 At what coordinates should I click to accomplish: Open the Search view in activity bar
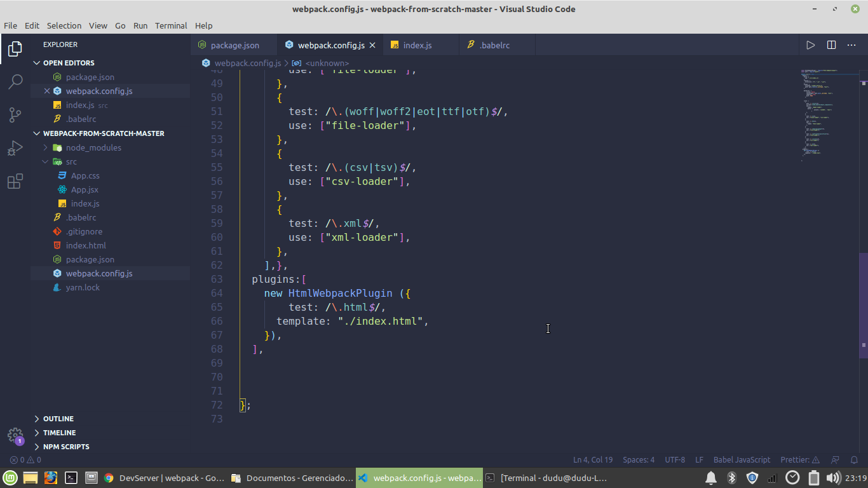(x=15, y=81)
